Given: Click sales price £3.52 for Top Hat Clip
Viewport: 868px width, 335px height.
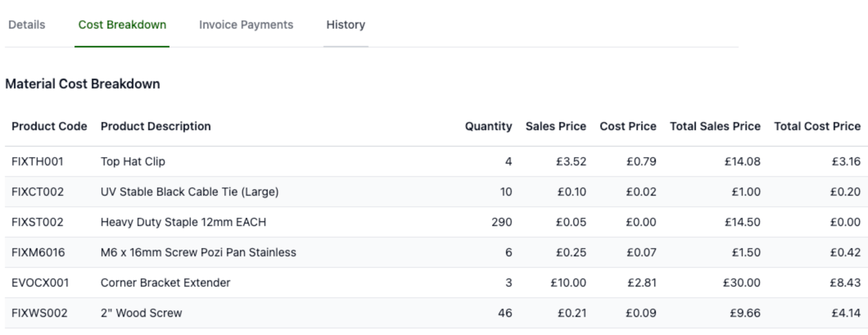Looking at the screenshot, I should coord(571,161).
